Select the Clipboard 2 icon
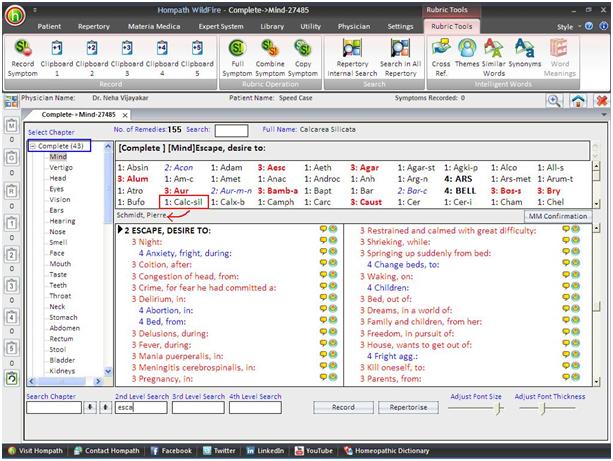 pos(92,48)
